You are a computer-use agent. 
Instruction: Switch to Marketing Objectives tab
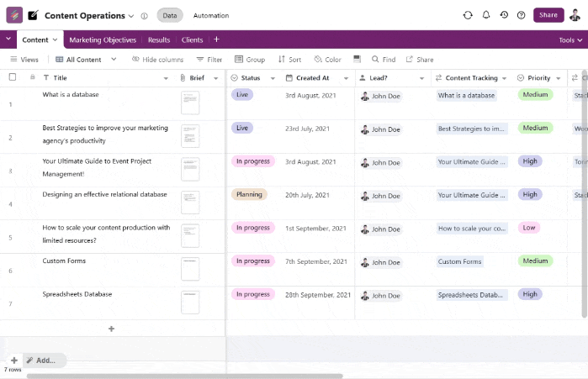103,39
